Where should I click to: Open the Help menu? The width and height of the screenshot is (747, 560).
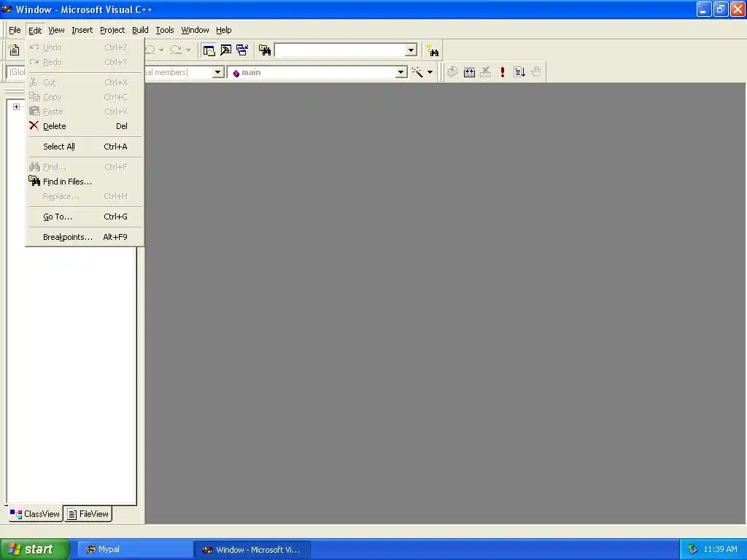pyautogui.click(x=223, y=30)
